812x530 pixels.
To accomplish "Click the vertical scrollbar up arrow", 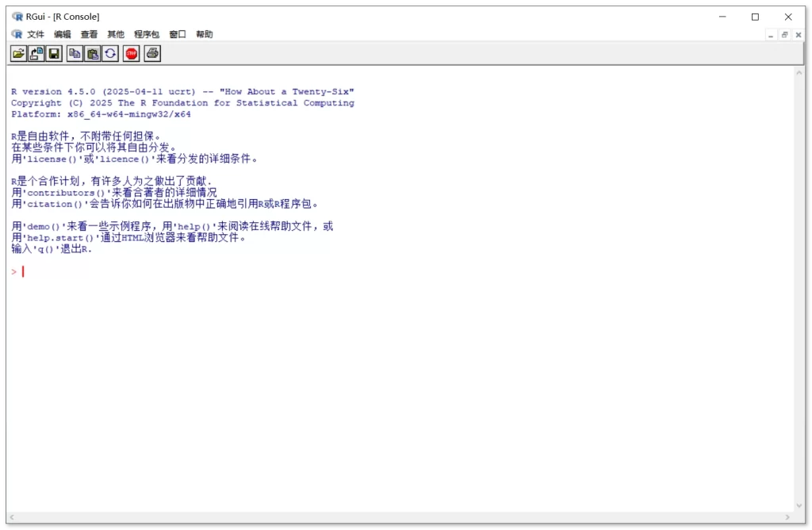I will (799, 72).
